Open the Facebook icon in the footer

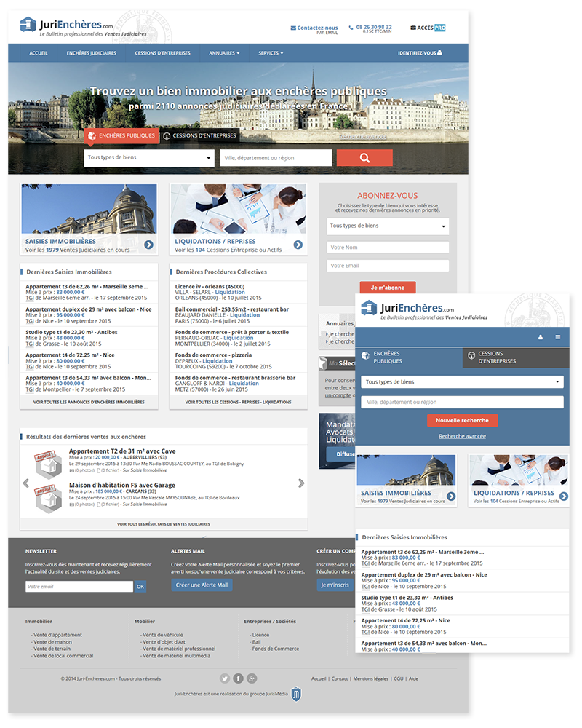tap(238, 678)
